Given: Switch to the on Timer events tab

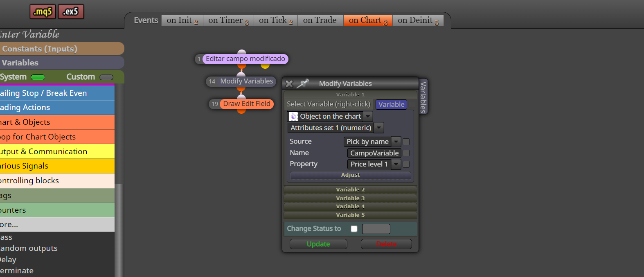Looking at the screenshot, I should [228, 20].
